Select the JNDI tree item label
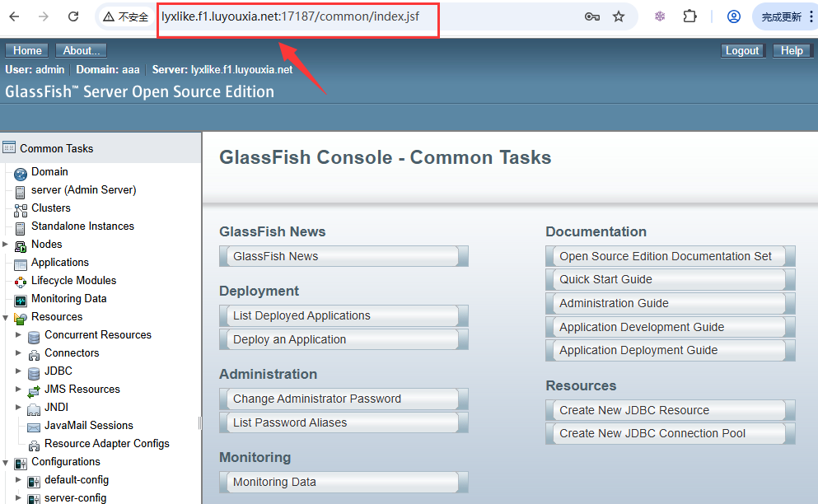 56,407
